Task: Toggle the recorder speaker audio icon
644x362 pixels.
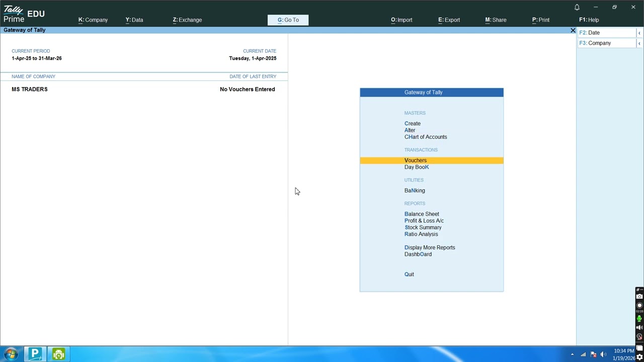Action: click(639, 328)
